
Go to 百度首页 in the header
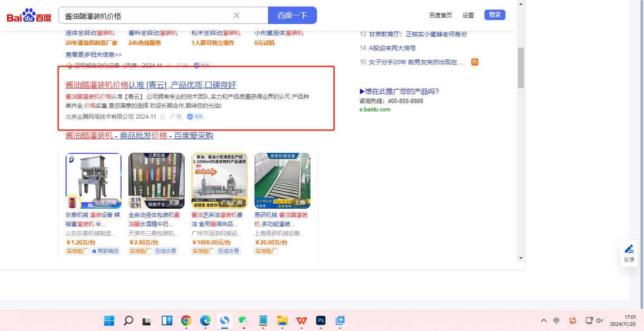(x=441, y=15)
